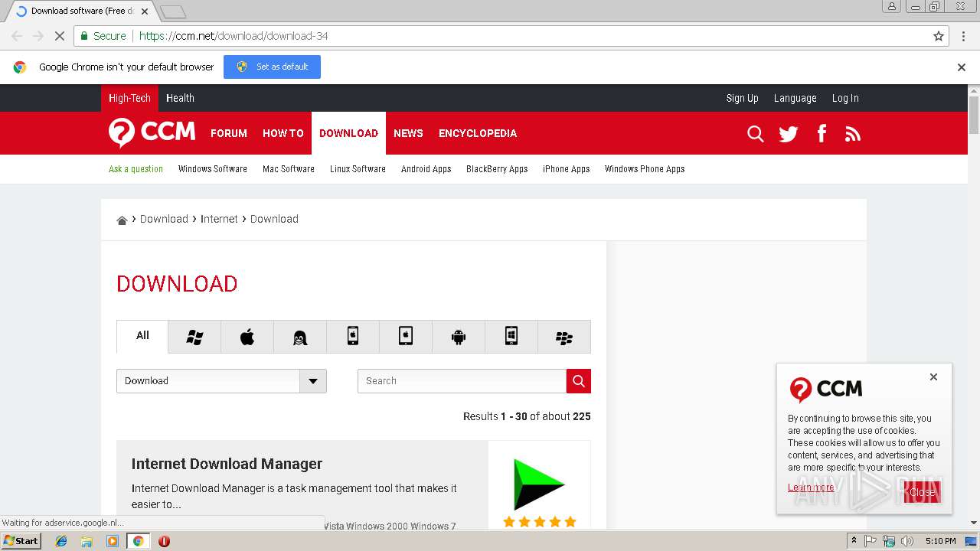Viewport: 980px width, 551px height.
Task: Select the All platforms tab
Action: point(142,336)
